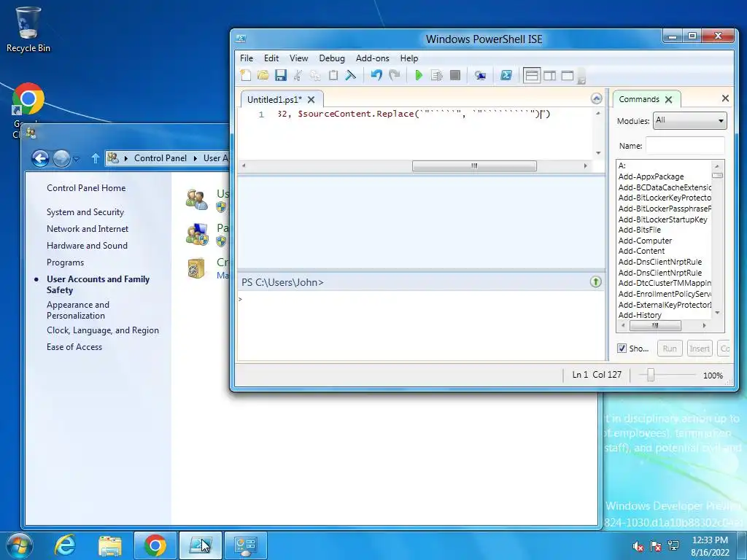Select Add-History in the command list

click(x=640, y=315)
